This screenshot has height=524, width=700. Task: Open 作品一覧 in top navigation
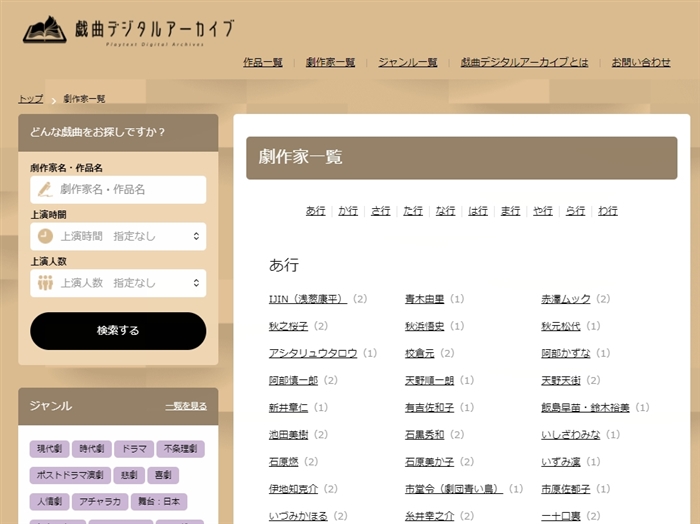(263, 62)
